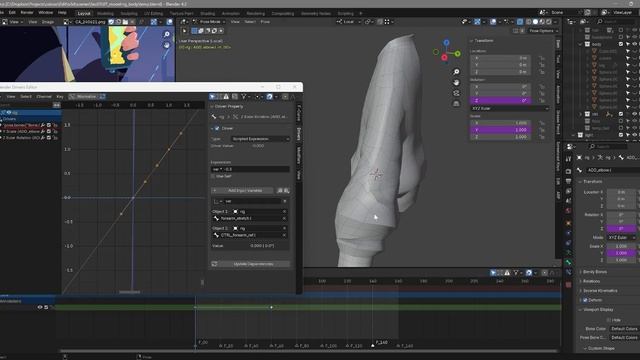Screen dimensions: 640x360
Task: Click ADD_elbow bone name field in properties
Action: click(x=613, y=170)
